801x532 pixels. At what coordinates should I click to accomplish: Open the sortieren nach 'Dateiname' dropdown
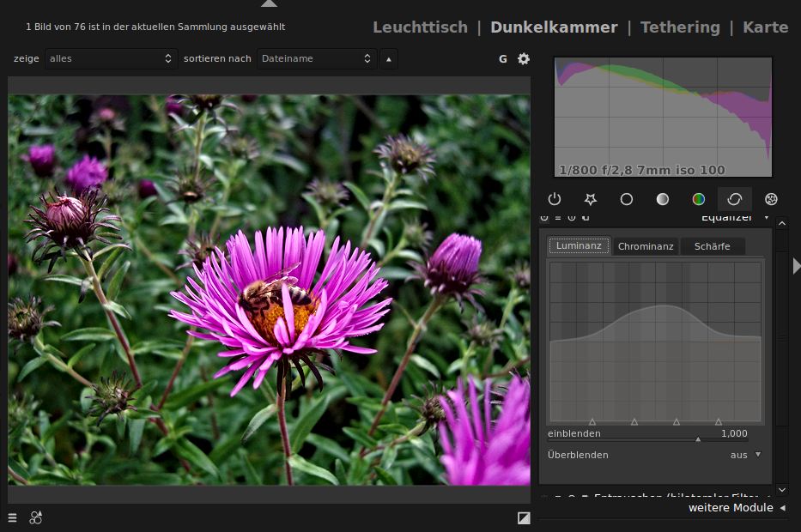click(317, 58)
